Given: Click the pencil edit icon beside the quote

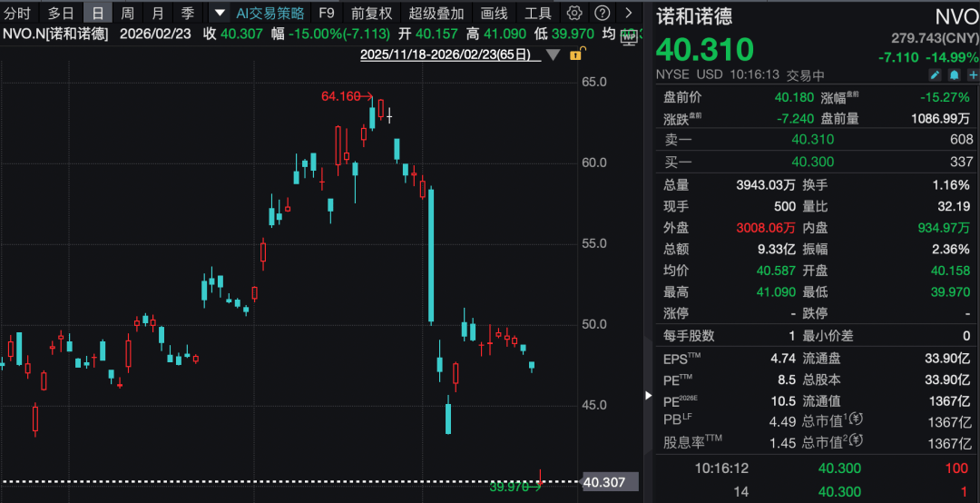Looking at the screenshot, I should tap(935, 74).
